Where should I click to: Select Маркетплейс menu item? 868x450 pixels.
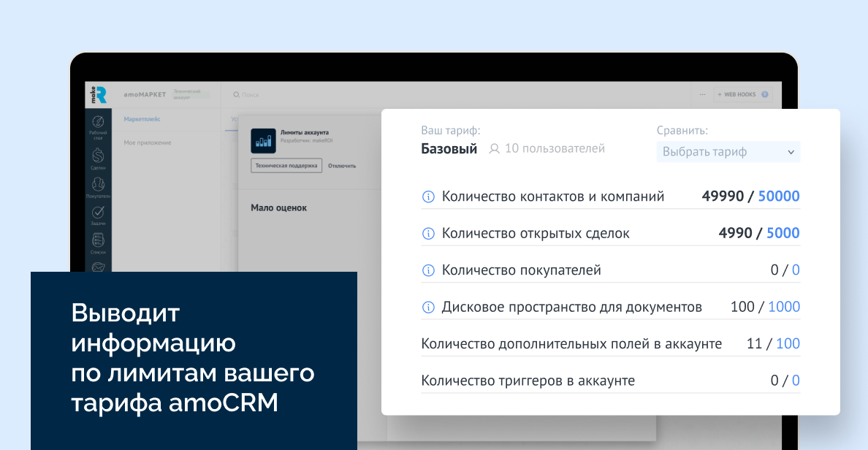coord(142,119)
